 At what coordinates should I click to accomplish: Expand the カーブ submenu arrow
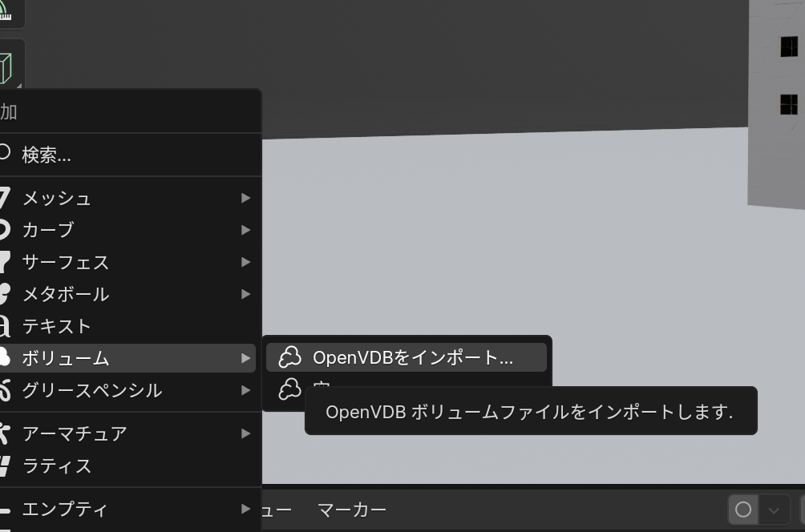245,230
